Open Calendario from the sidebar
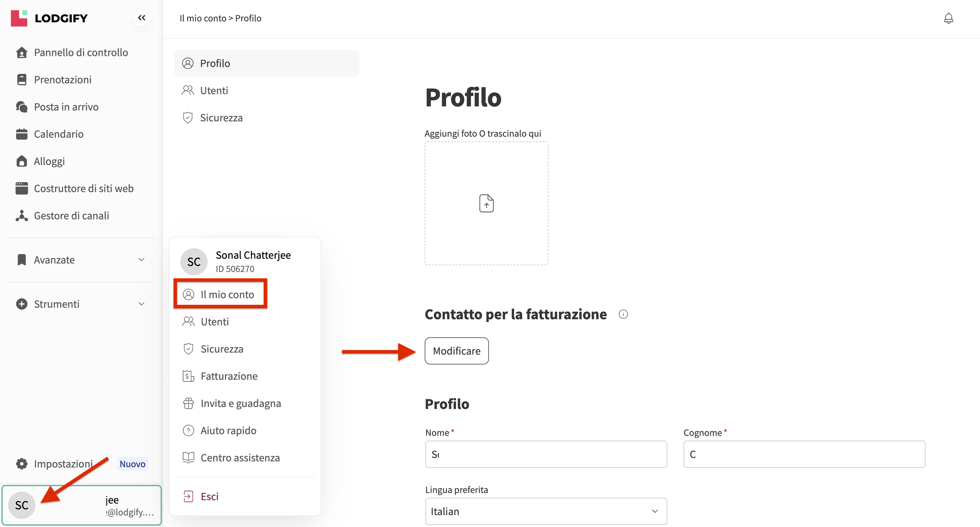Screen dimensions: 980x527 59,134
